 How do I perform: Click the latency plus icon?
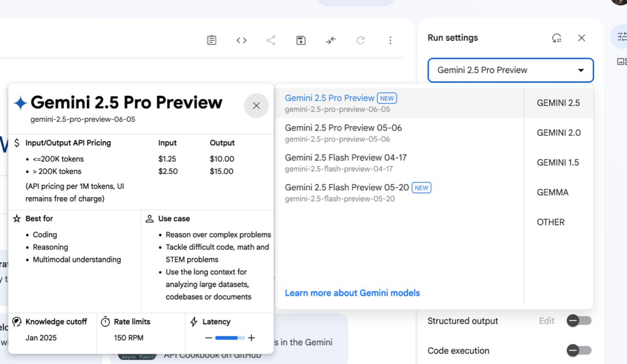(251, 338)
